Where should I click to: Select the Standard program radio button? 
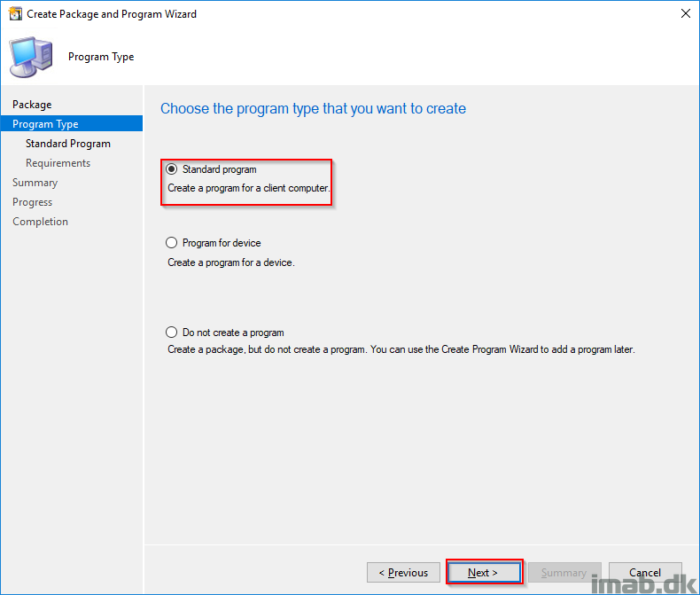[x=171, y=169]
